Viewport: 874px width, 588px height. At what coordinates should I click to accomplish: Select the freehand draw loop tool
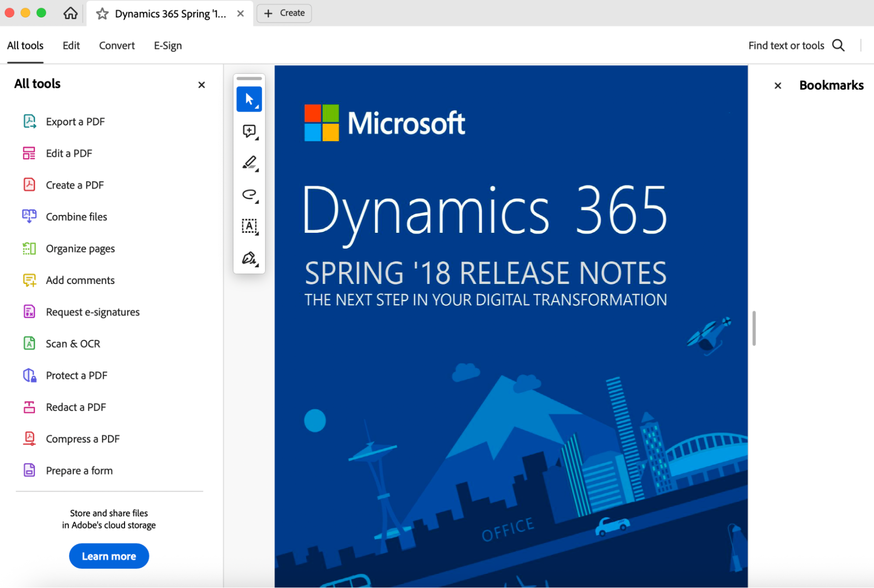(249, 194)
